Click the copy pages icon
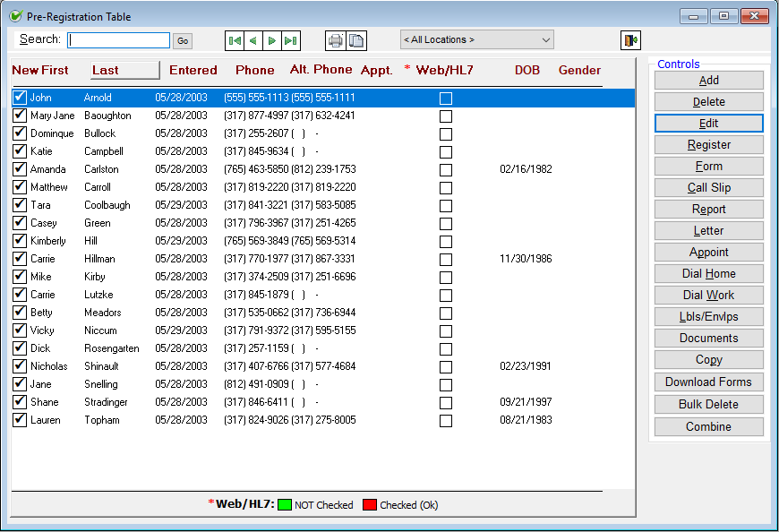 pyautogui.click(x=356, y=40)
